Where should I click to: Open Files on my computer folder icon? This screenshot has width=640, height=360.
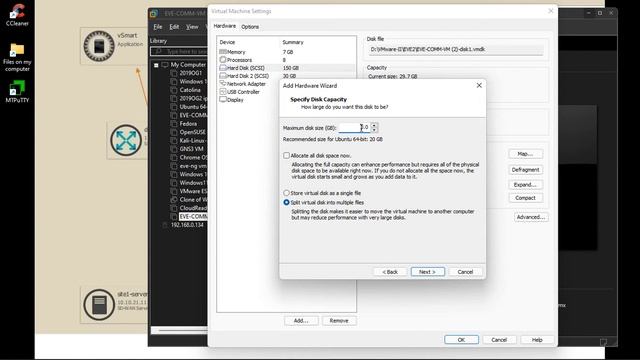(17, 57)
